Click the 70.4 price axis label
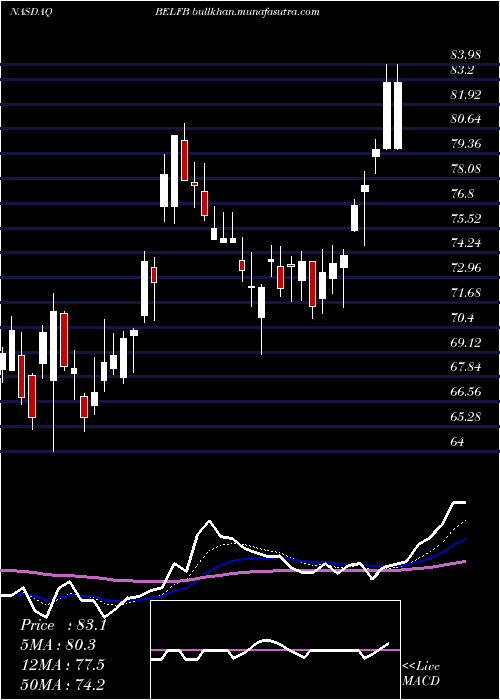Image resolution: width=500 pixels, height=700 pixels. (x=462, y=318)
